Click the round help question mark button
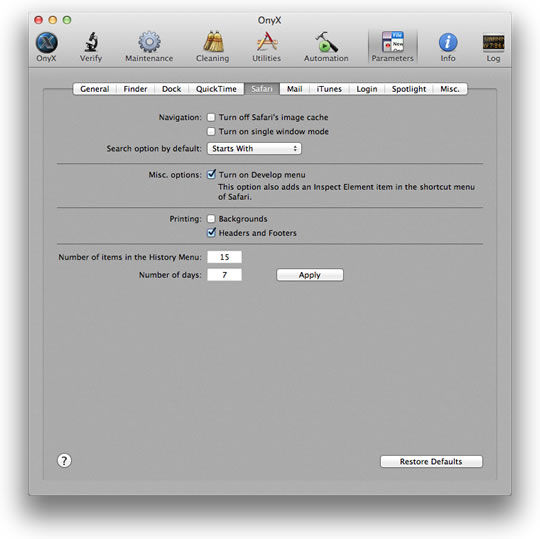The height and width of the screenshot is (539, 540). coord(64,460)
